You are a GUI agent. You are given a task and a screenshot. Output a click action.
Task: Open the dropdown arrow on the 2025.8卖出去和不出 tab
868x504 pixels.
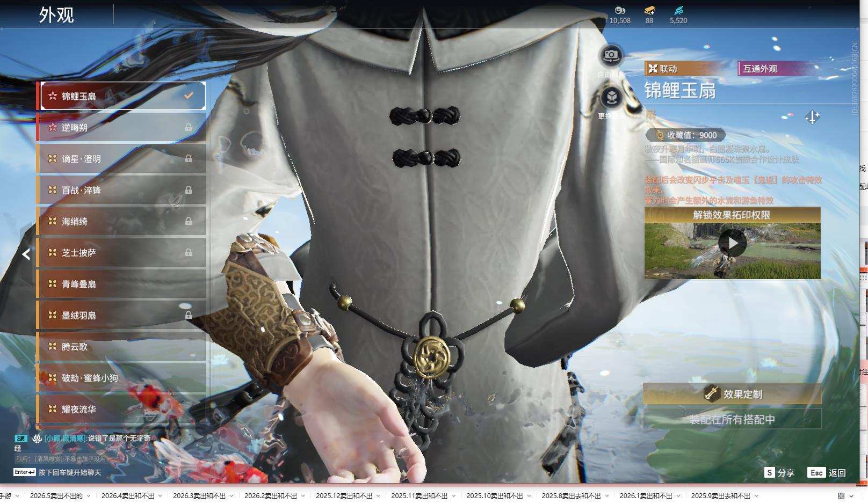tap(607, 496)
